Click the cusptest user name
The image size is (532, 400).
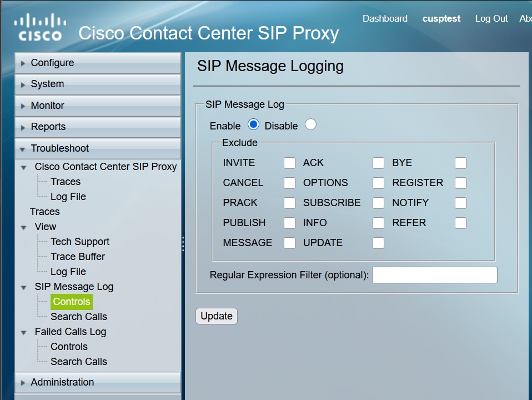click(441, 18)
